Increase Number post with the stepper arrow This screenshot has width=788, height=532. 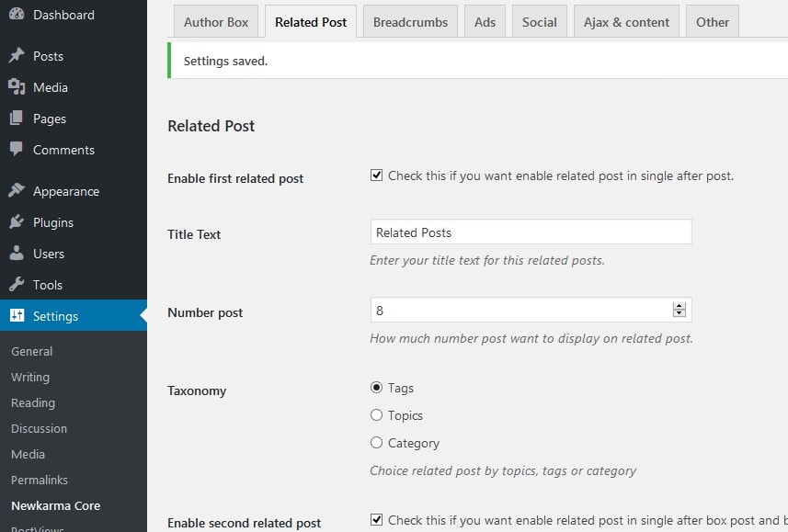click(680, 306)
